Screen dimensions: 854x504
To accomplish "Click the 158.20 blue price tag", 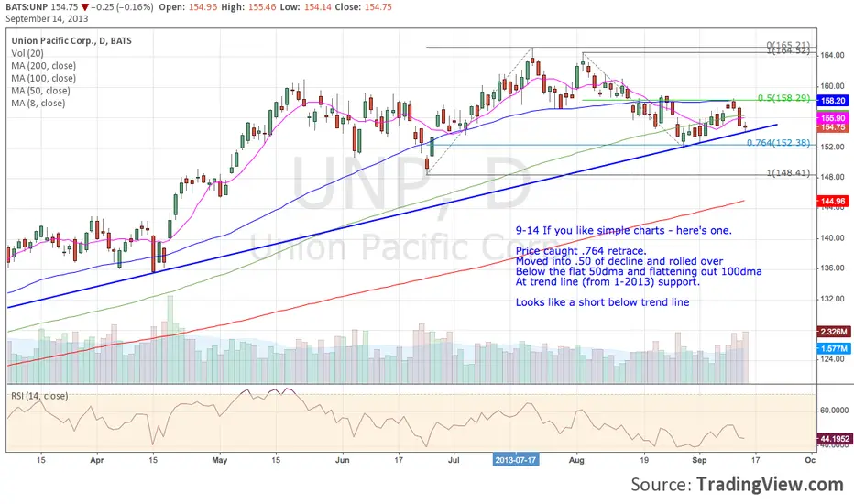I will 832,101.
